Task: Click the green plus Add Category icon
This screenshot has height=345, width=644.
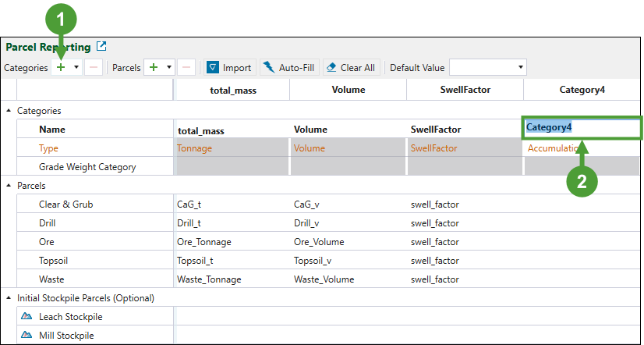Action: tap(61, 68)
